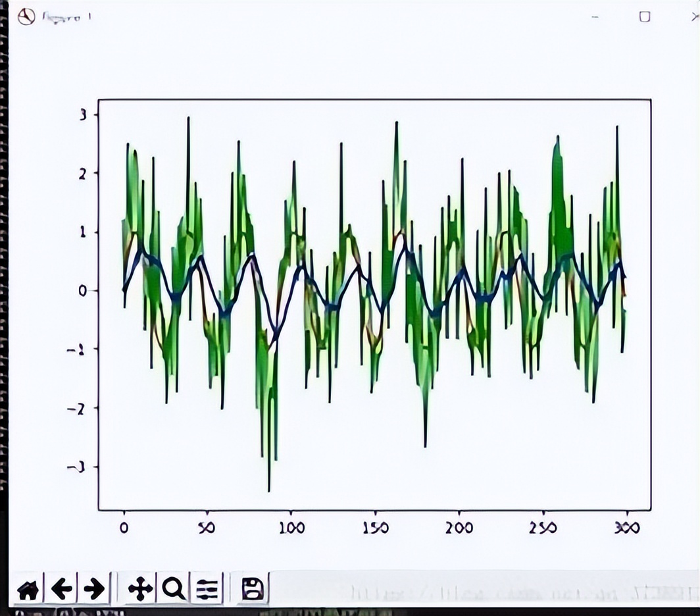Image resolution: width=700 pixels, height=616 pixels.
Task: Click the y-axis tick label 0
Action: click(83, 291)
